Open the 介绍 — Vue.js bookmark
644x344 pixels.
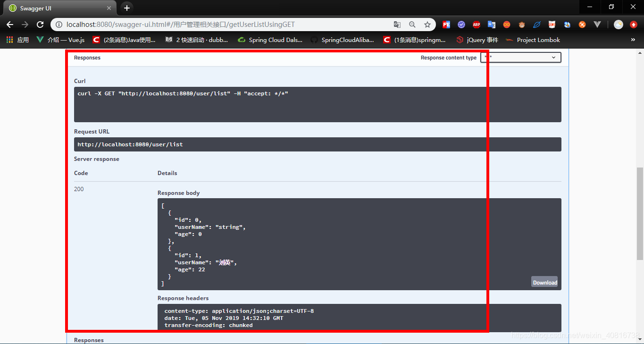click(x=61, y=40)
